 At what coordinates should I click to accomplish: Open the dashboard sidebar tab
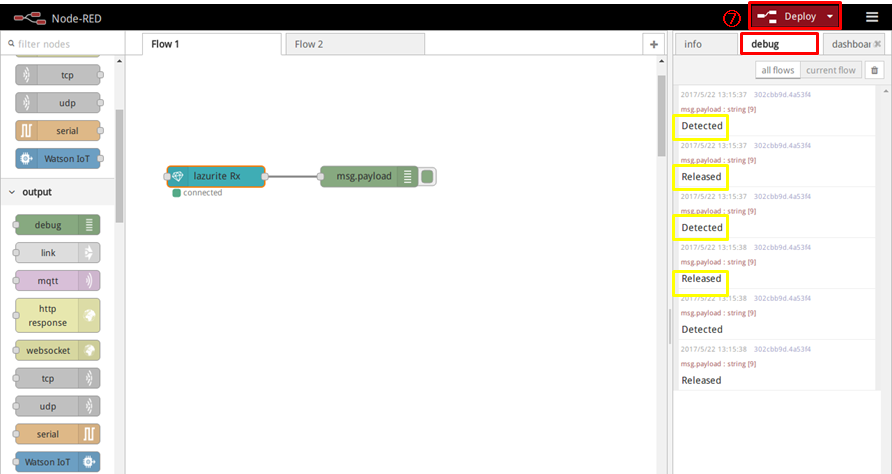[x=850, y=44]
